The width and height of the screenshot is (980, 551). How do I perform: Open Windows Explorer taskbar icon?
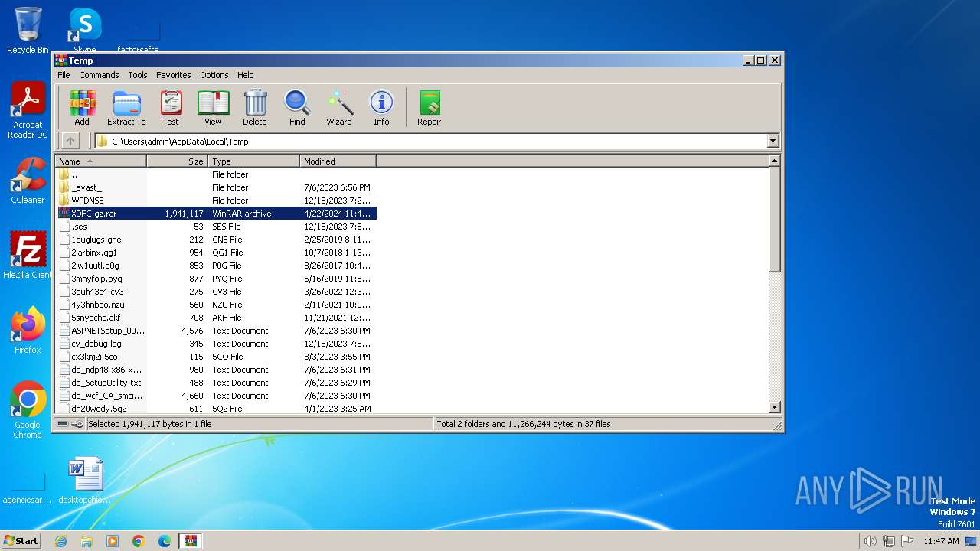(87, 541)
